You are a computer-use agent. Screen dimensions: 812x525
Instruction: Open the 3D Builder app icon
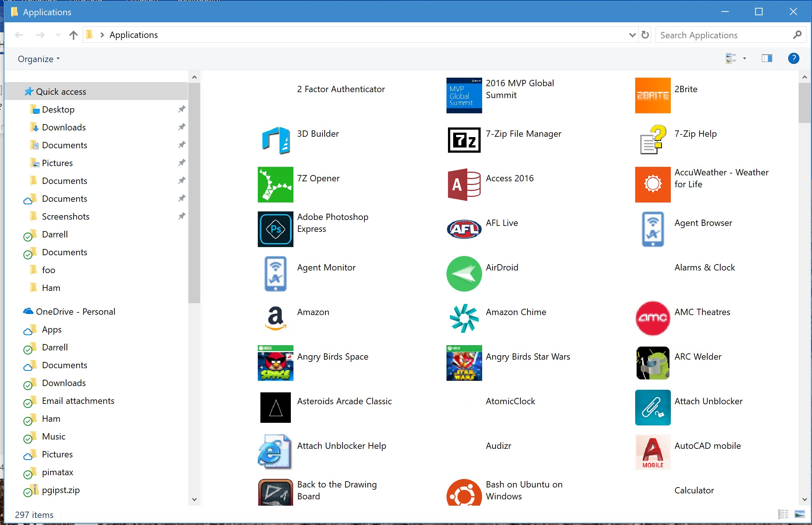(276, 140)
